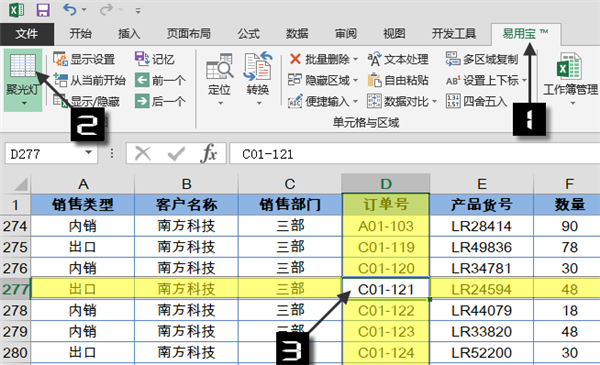Undo the last action

70,10
